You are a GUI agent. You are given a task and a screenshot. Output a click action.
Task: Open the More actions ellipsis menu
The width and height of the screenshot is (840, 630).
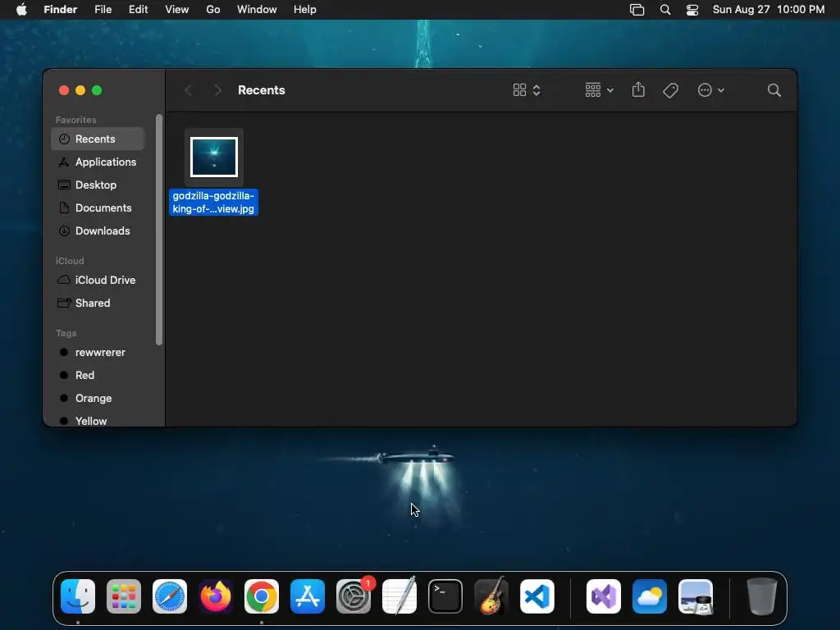[711, 90]
